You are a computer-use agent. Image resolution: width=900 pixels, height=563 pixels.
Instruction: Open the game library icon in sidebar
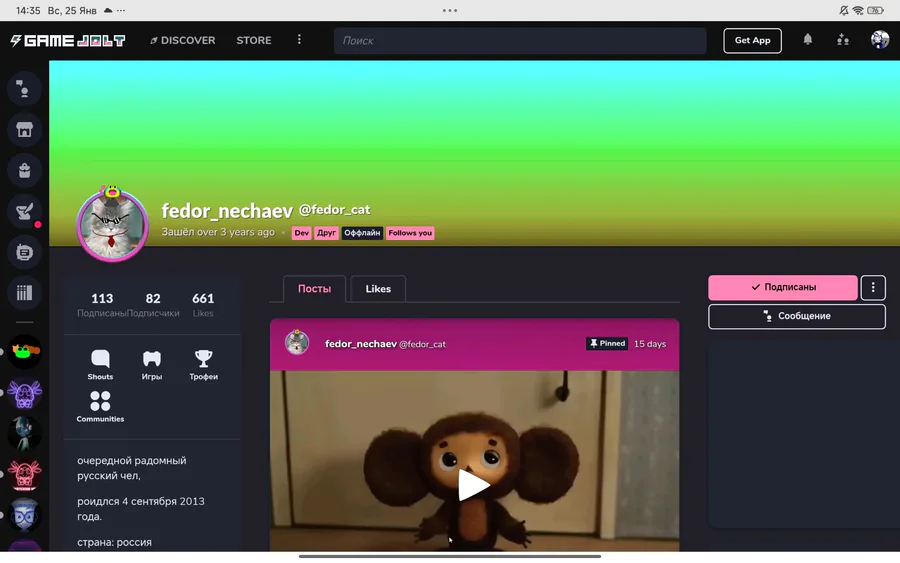[24, 293]
